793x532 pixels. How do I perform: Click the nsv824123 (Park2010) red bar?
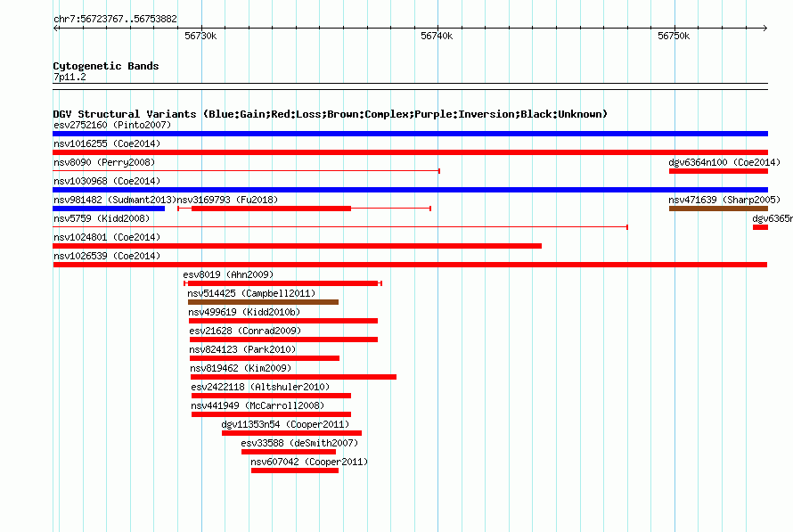coord(265,358)
